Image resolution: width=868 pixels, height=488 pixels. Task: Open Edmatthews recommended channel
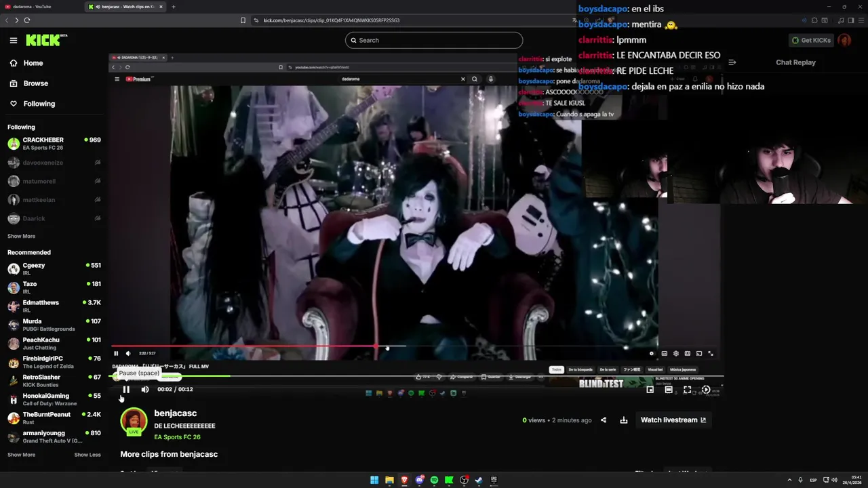[x=54, y=306]
